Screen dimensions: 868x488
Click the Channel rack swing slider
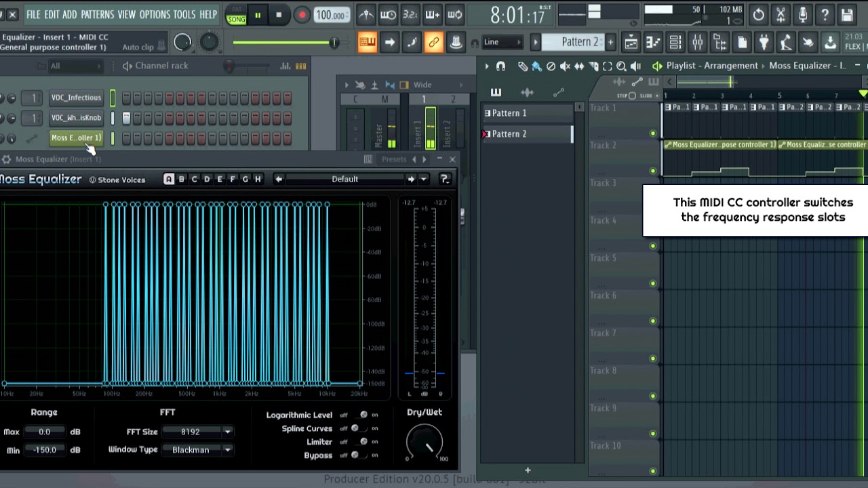click(247, 66)
